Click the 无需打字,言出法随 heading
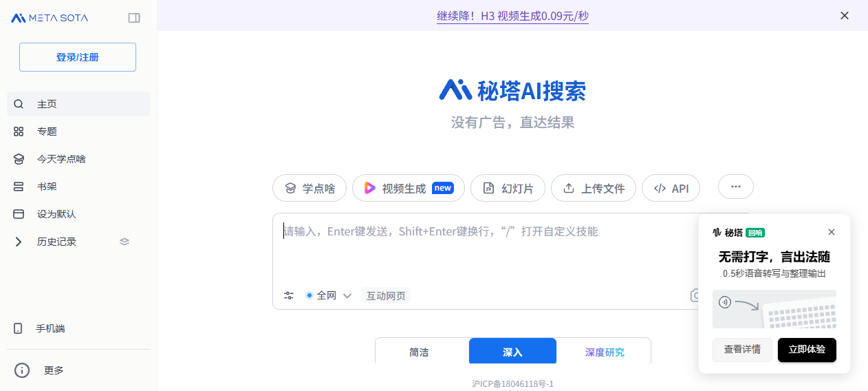The height and width of the screenshot is (391, 868). point(774,257)
